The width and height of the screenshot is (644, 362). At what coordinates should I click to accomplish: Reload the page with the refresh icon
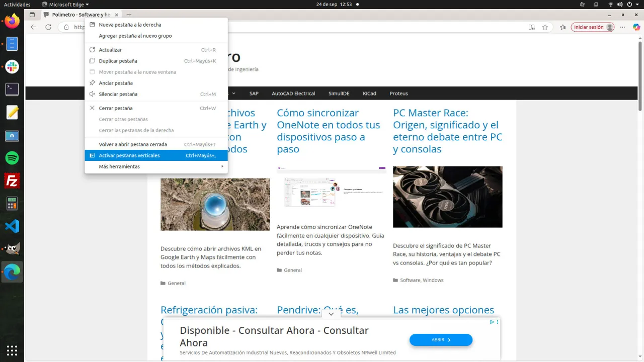click(x=48, y=27)
